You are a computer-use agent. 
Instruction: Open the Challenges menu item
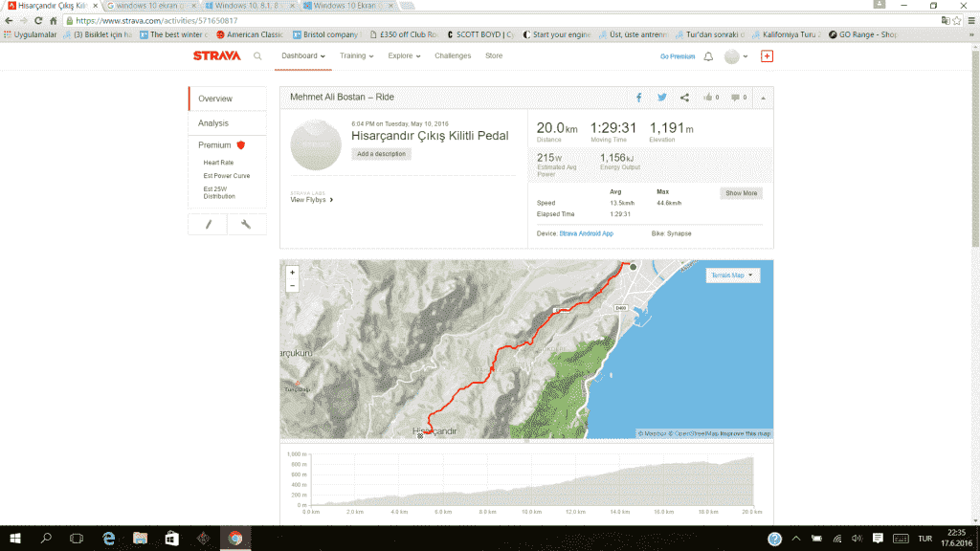[x=453, y=56]
